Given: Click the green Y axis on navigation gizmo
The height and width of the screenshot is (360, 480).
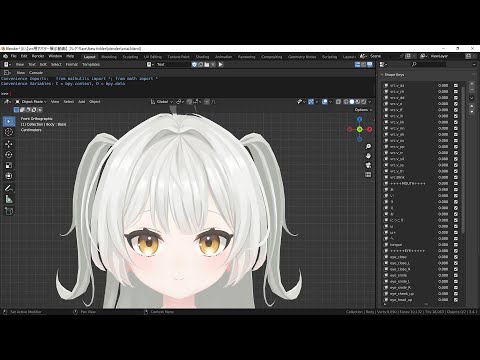Looking at the screenshot, I should pos(359,129).
